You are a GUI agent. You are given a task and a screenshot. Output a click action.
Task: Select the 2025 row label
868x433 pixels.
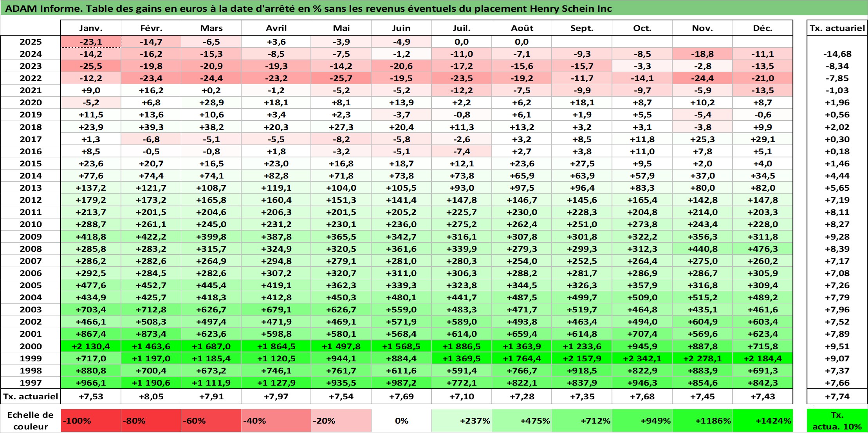[31, 42]
